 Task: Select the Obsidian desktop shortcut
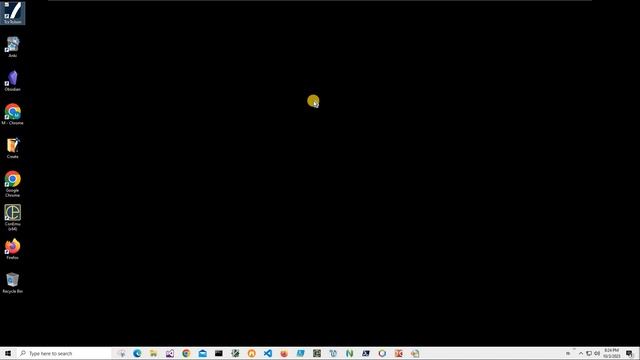point(13,81)
